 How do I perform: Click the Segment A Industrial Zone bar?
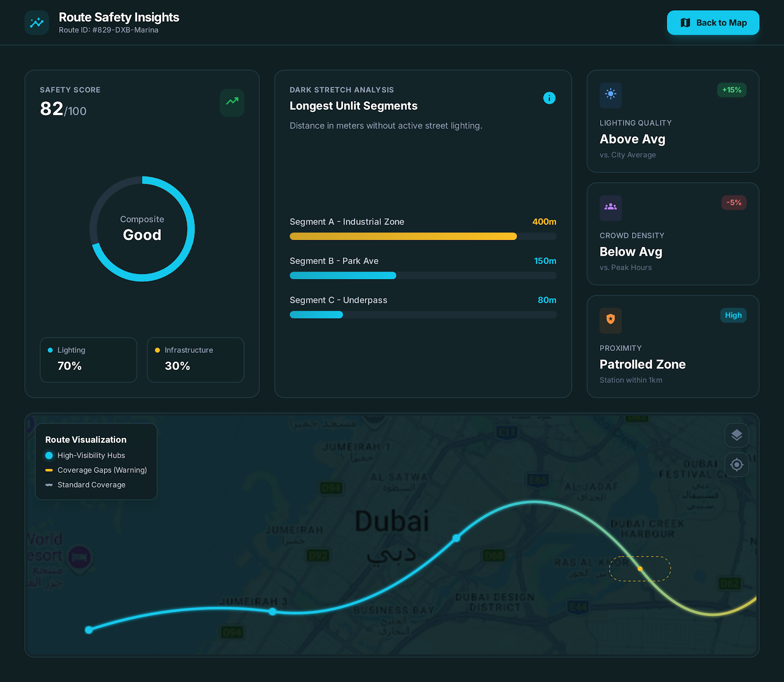(x=423, y=236)
